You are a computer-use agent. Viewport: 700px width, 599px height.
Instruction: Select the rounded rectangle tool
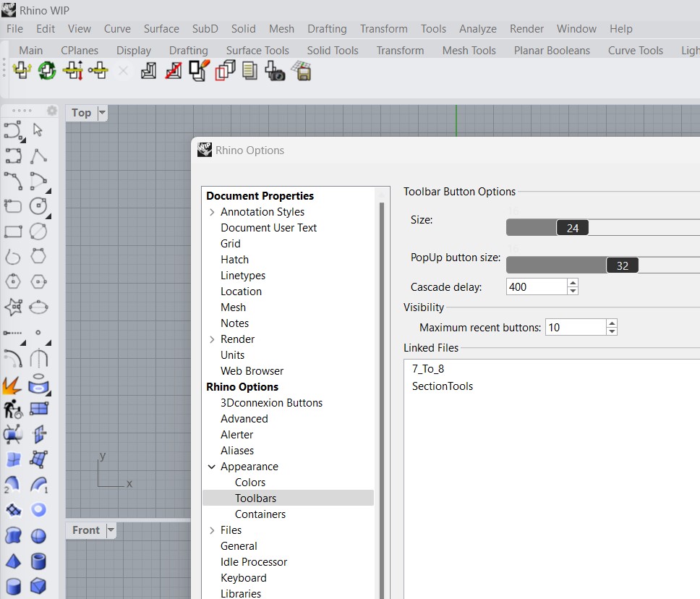click(x=13, y=206)
